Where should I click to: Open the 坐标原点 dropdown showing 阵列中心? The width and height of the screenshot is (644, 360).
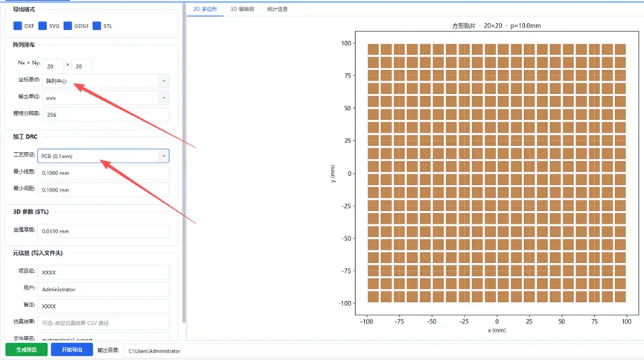coord(106,81)
